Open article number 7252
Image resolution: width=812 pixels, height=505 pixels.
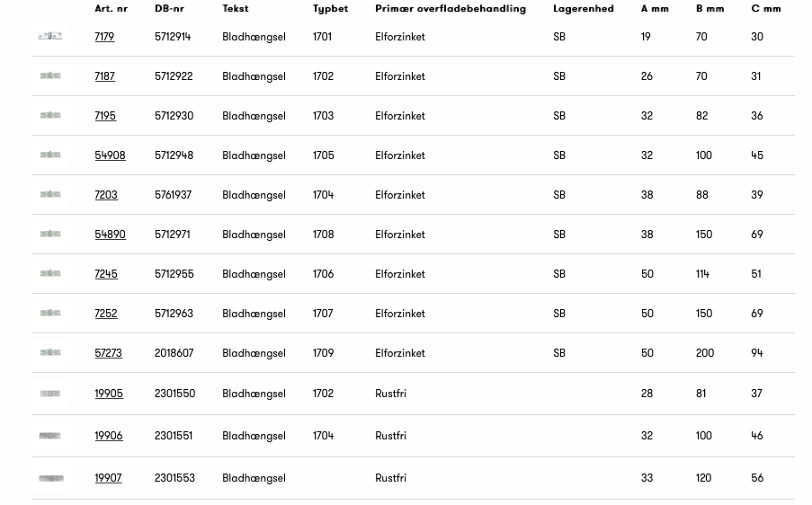tap(106, 314)
